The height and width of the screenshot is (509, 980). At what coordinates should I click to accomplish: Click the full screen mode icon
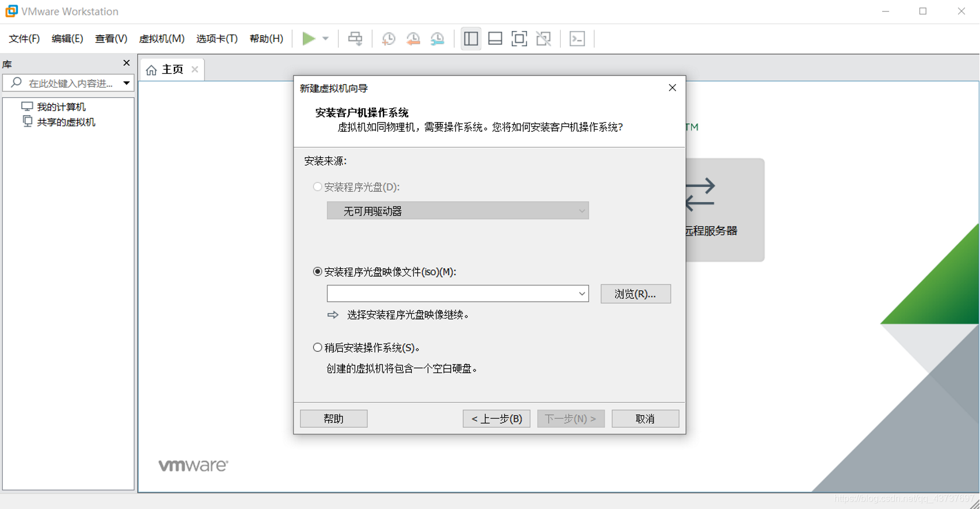click(x=519, y=39)
